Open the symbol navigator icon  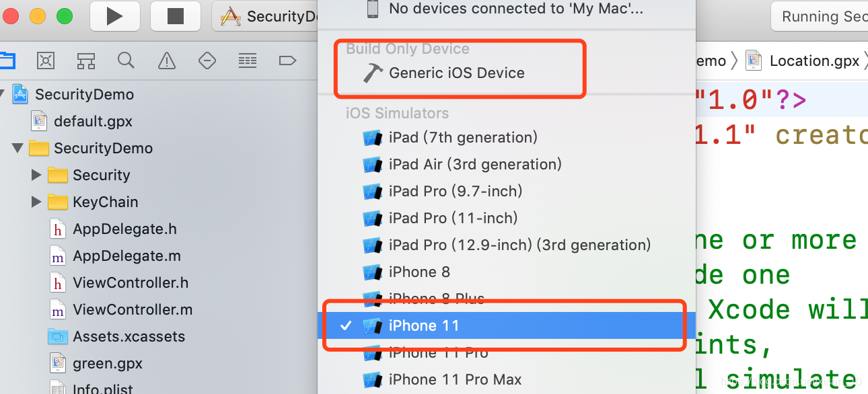click(86, 61)
